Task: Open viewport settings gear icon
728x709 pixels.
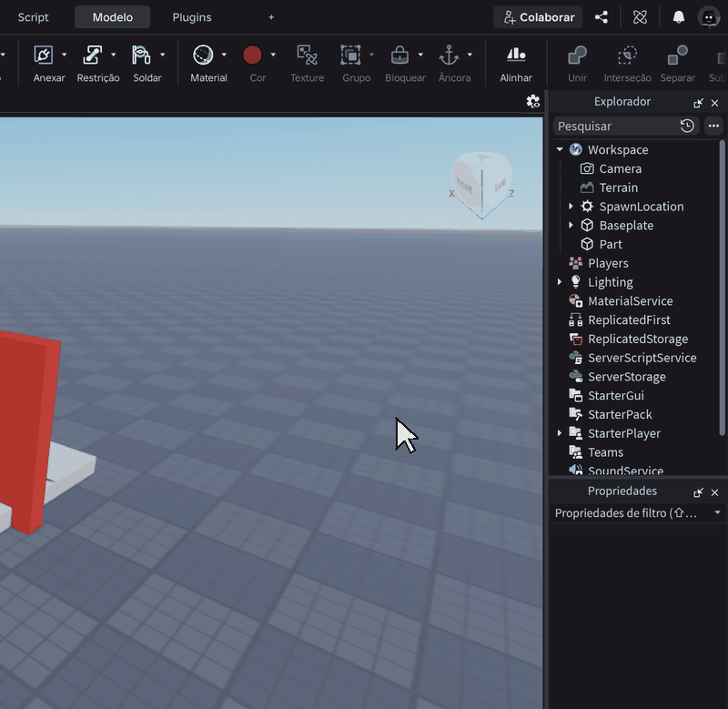Action: pos(533,102)
